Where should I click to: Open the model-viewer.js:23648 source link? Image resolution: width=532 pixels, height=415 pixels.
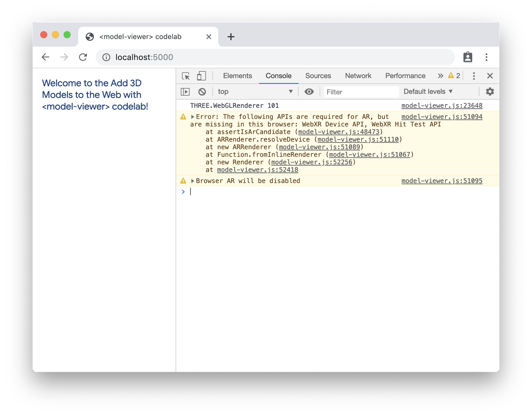tap(442, 106)
